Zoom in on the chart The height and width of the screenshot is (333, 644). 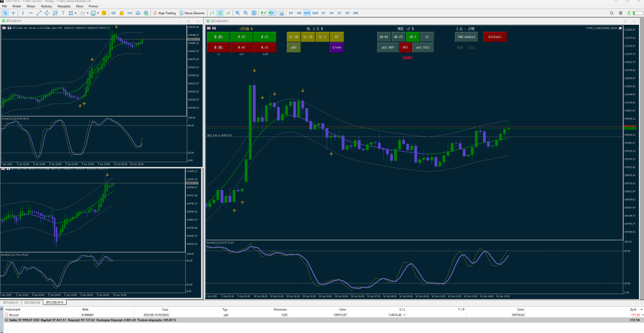point(238,12)
